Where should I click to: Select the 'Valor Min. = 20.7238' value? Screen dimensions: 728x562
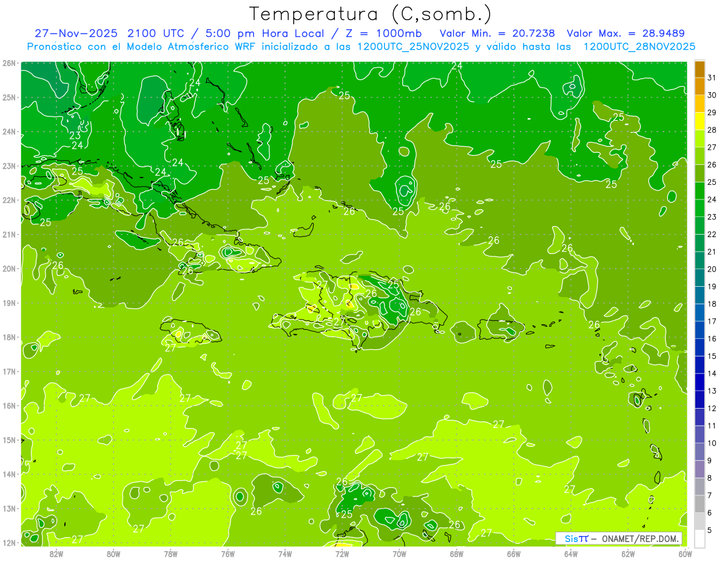pyautogui.click(x=499, y=33)
